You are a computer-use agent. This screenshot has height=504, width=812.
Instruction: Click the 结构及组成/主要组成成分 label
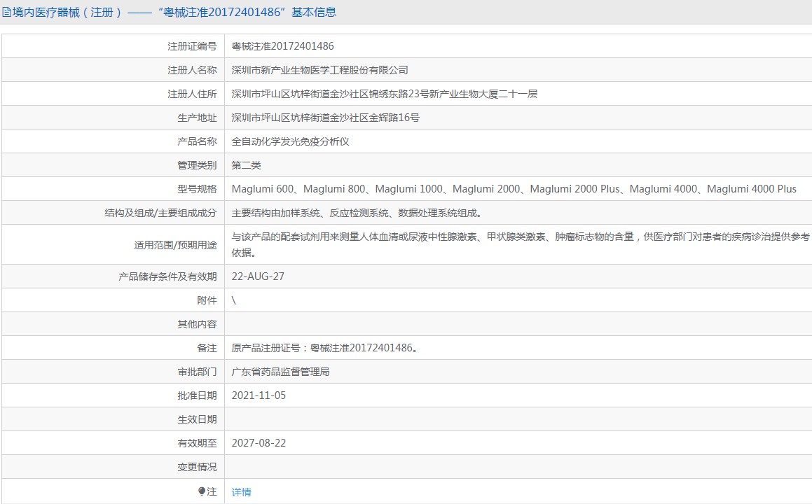click(160, 213)
